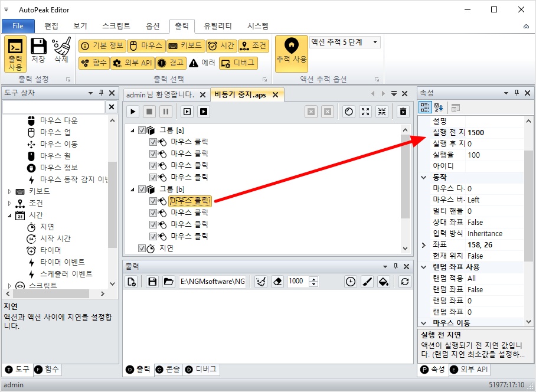
Task: Click the expand-all arrows icon
Action: coord(365,112)
